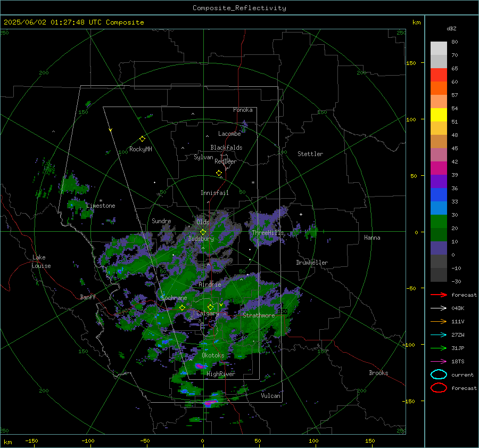
Task: Click the cyan 27ZW arrow legend icon
Action: (x=439, y=335)
